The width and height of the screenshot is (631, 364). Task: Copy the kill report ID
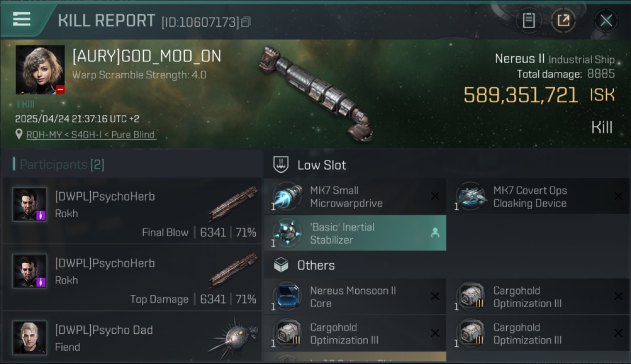[x=246, y=22]
